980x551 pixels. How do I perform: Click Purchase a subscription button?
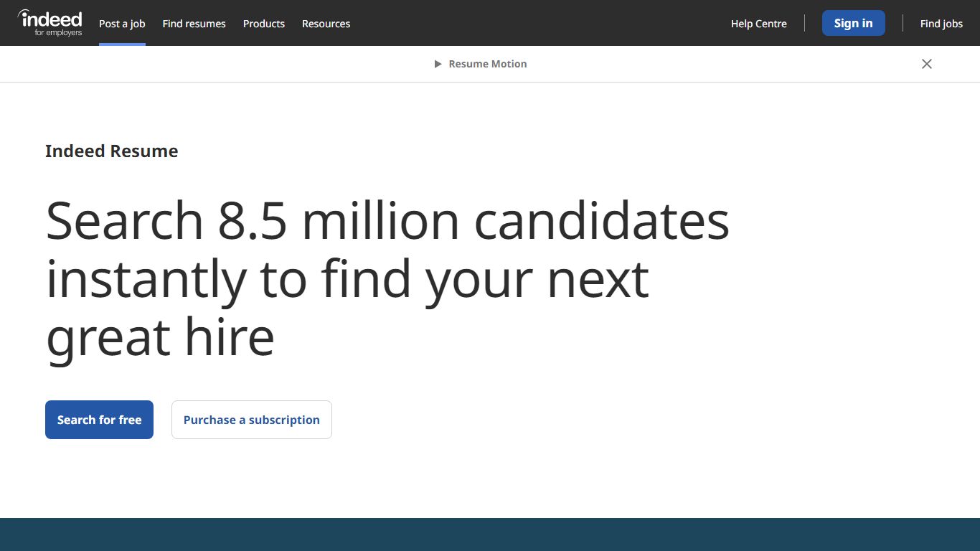(252, 420)
